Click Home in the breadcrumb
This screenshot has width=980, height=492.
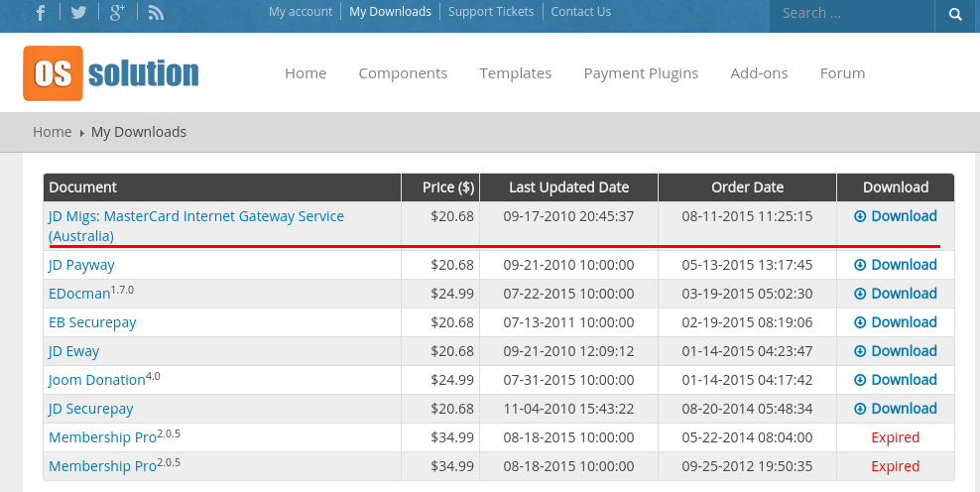53,132
